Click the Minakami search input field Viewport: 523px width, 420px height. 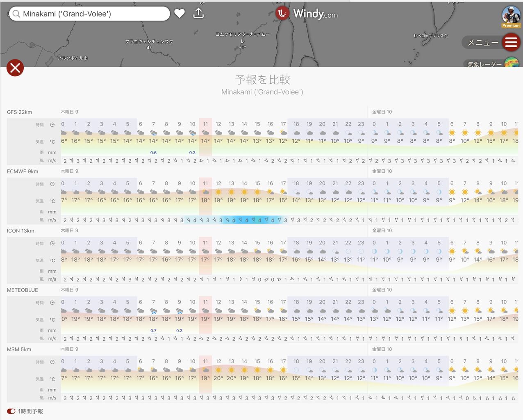(x=89, y=14)
